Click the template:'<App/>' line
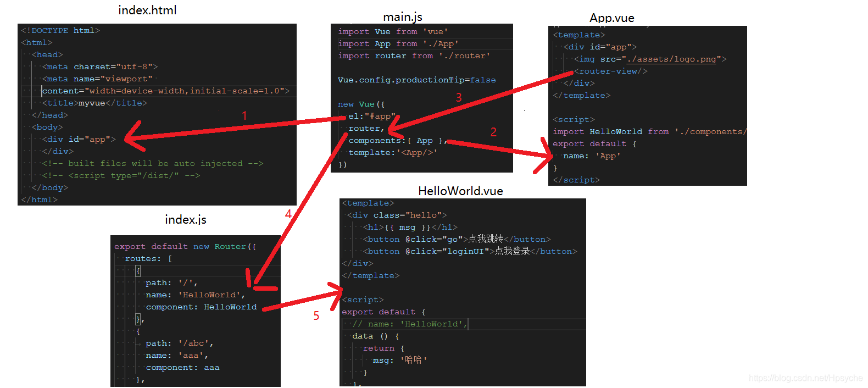 tap(393, 153)
